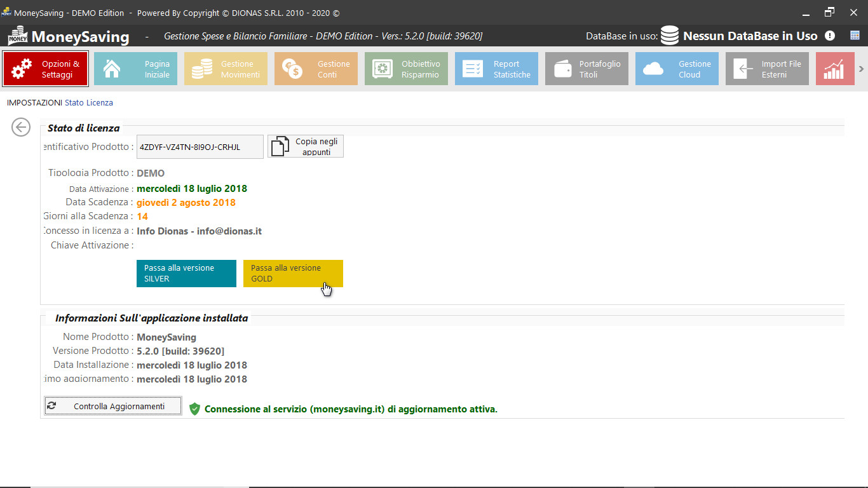Click activation date 'mercoledì 18 luglio 2018' in green
The height and width of the screenshot is (488, 868).
(x=192, y=189)
